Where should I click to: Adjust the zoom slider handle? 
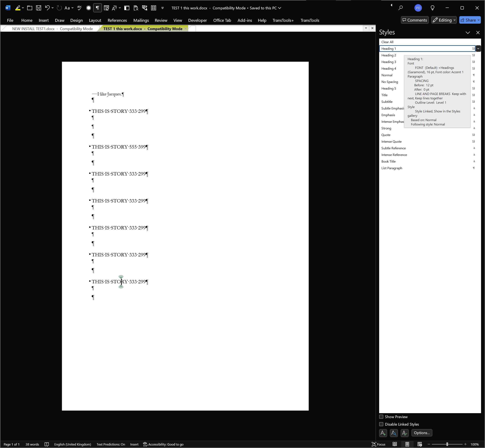click(x=447, y=444)
